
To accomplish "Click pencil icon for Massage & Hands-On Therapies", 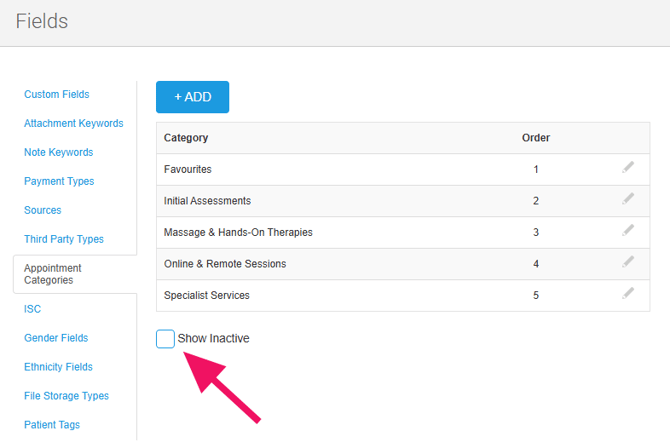I will [628, 231].
